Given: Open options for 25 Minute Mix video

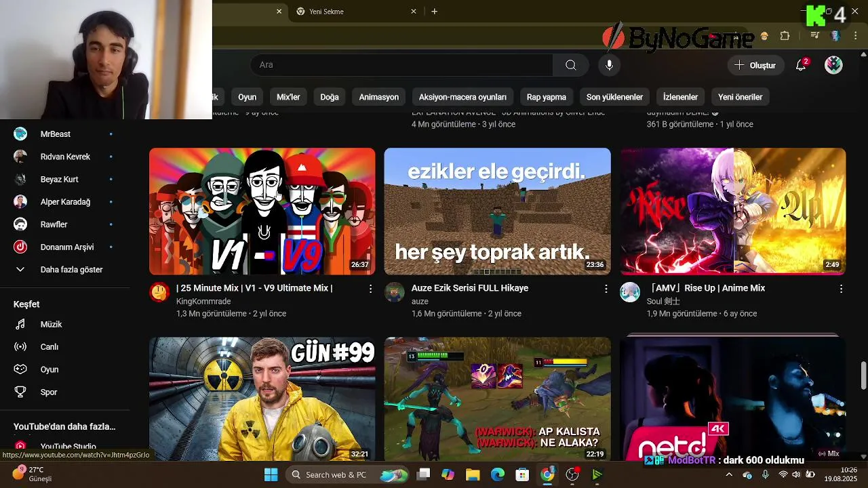Looking at the screenshot, I should [x=370, y=289].
